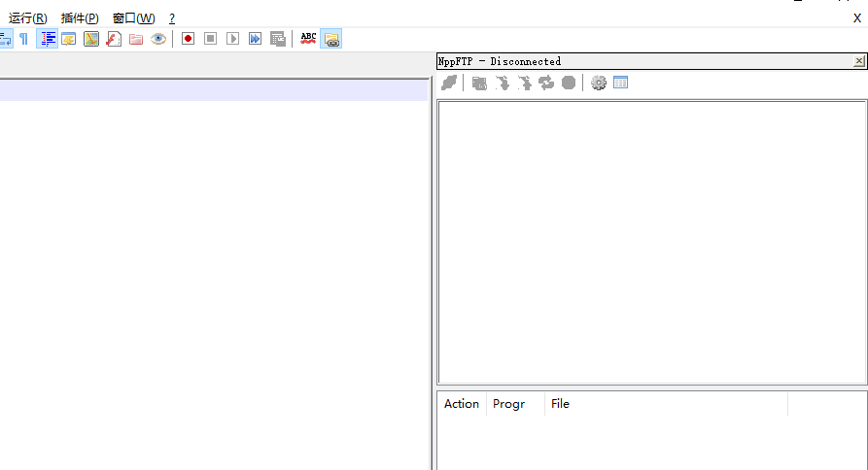
Task: Open the 运行(R) menu
Action: click(28, 18)
